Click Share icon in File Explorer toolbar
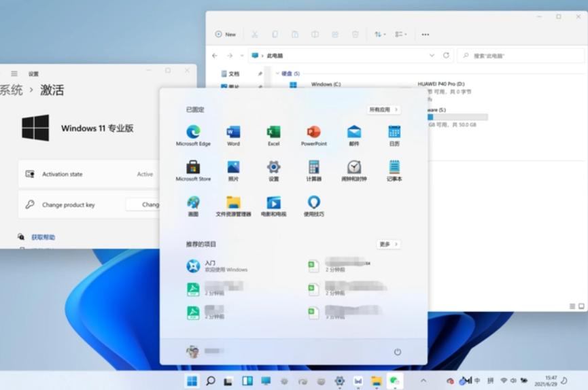This screenshot has height=390, width=588. (335, 35)
